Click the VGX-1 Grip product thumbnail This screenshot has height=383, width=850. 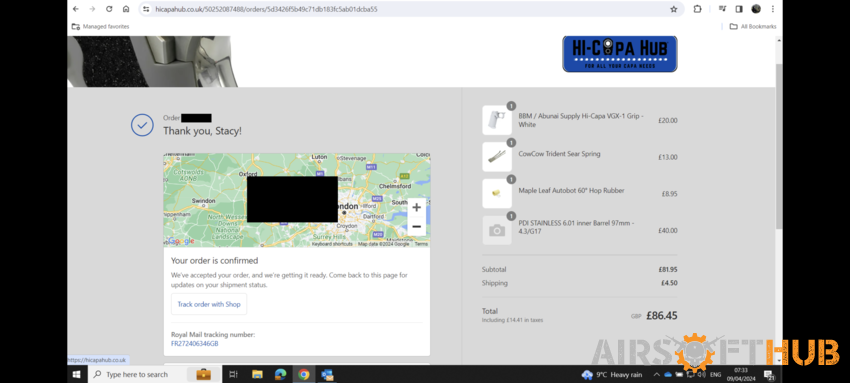click(497, 120)
